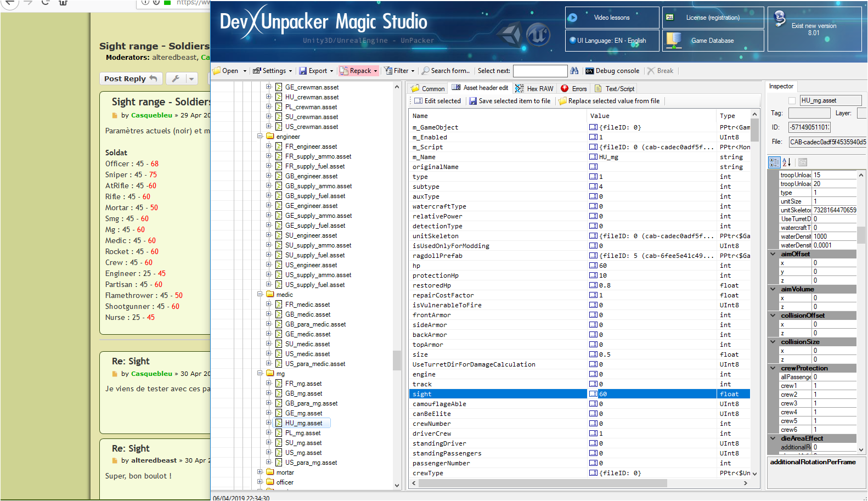Expand the Open dropdown arrow

[245, 71]
